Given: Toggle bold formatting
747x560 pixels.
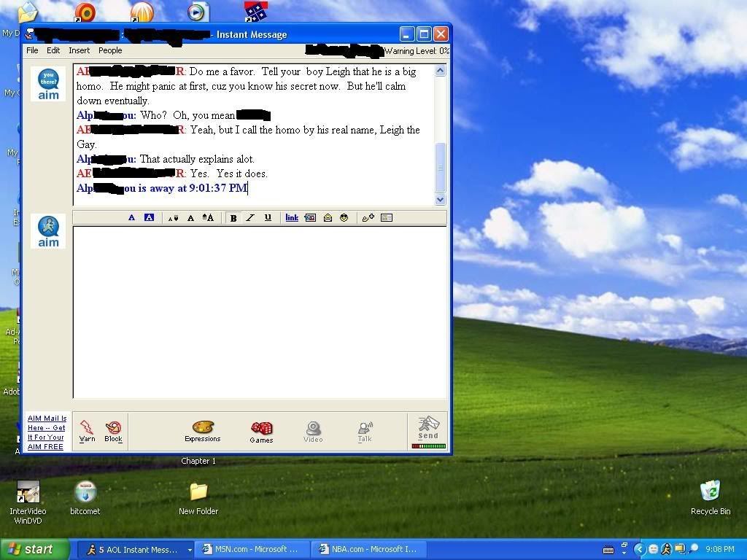Looking at the screenshot, I should pyautogui.click(x=233, y=218).
